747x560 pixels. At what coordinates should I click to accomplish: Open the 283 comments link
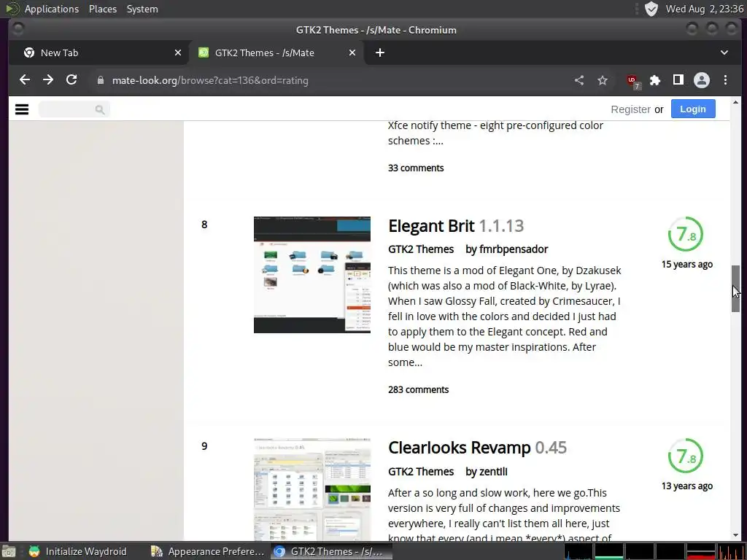418,389
